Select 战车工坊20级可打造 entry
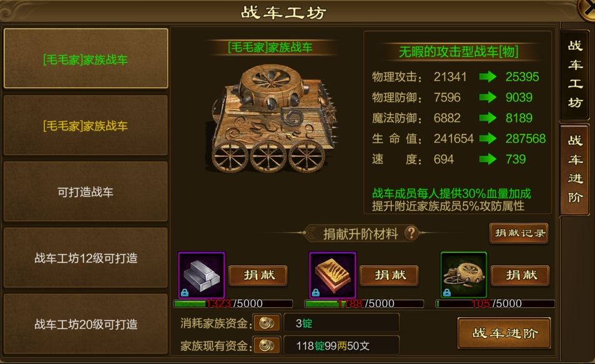Screen dimensions: 595x364 86,324
